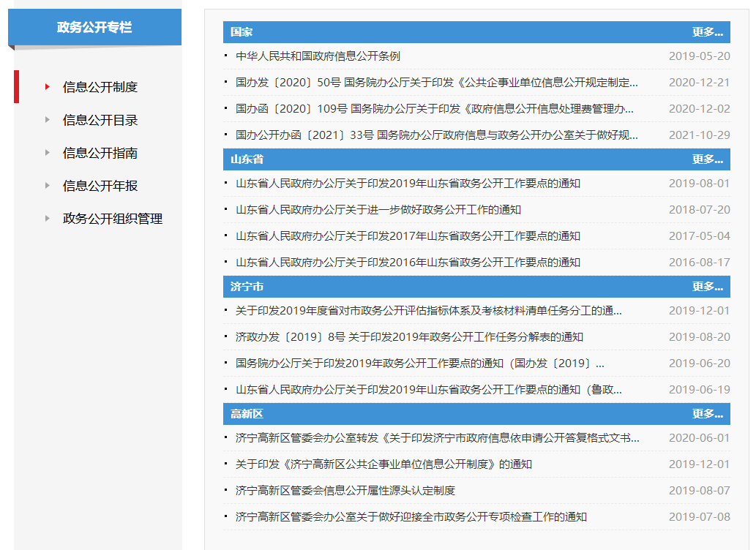Open 山东省 2017年政务公开工作要点 notice
Viewport: 756px width, 550px height.
(x=408, y=236)
